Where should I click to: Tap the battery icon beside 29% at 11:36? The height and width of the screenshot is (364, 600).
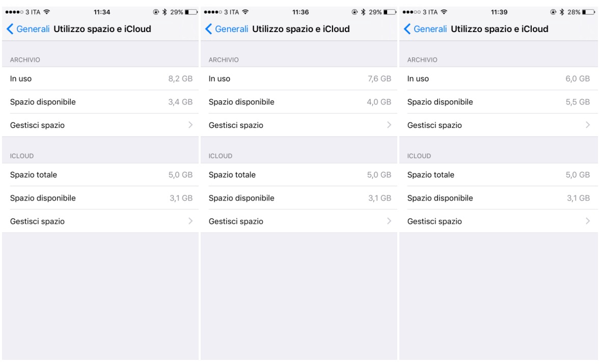point(390,12)
